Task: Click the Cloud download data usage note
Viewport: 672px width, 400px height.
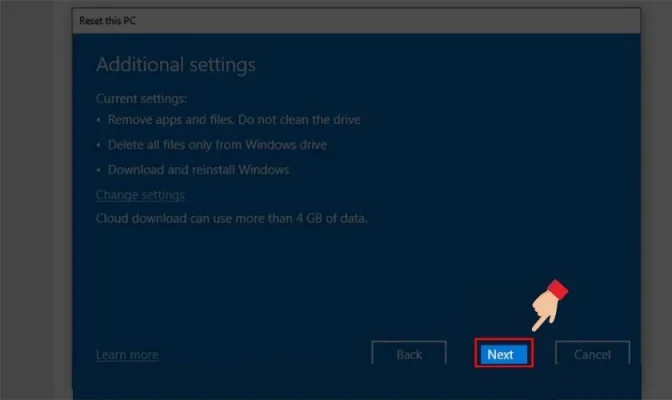Action: pyautogui.click(x=231, y=217)
